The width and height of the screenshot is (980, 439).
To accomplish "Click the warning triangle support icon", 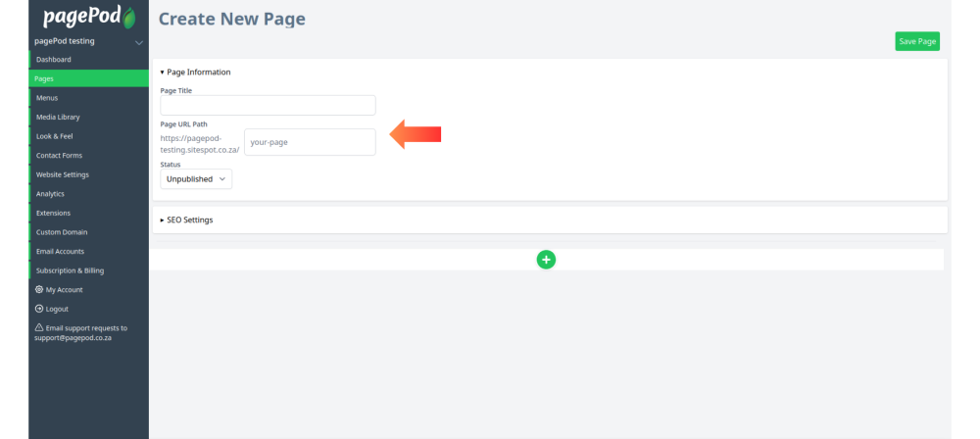I will [x=39, y=327].
